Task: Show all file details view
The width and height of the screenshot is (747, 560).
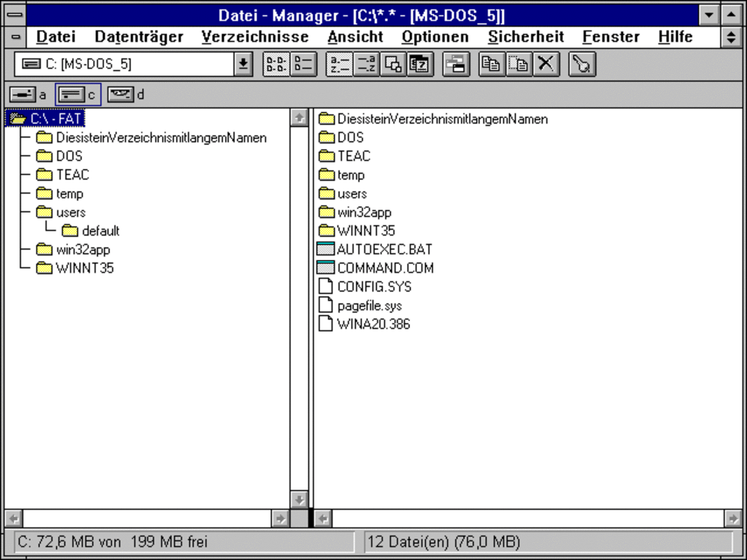Action: pos(303,64)
